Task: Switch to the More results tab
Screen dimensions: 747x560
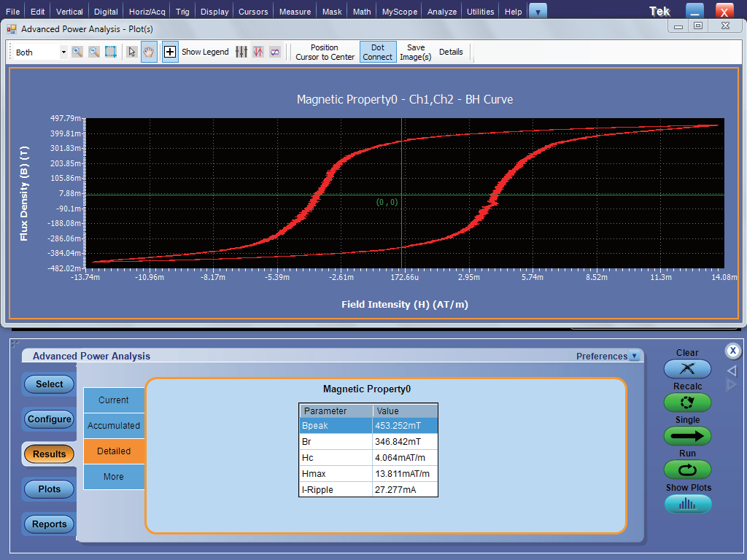Action: point(114,477)
